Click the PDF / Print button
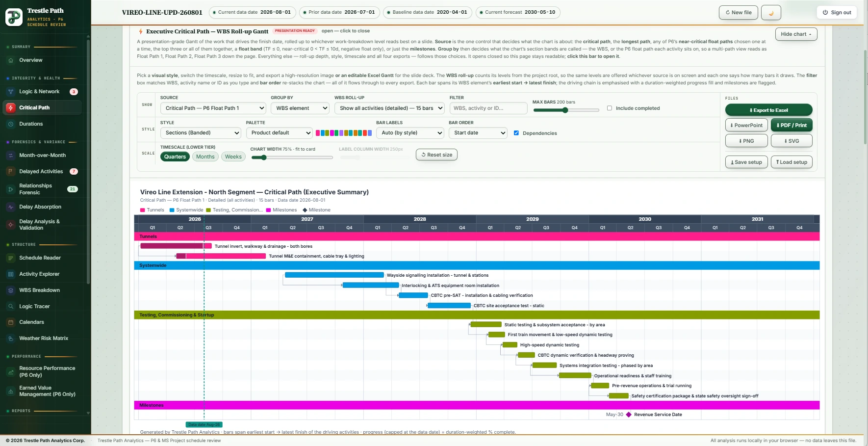 (x=791, y=126)
